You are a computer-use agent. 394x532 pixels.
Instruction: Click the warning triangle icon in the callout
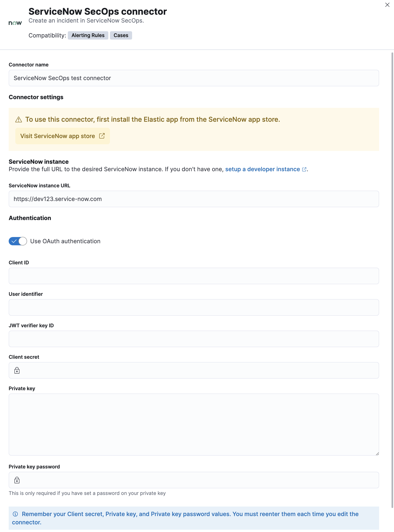point(19,119)
